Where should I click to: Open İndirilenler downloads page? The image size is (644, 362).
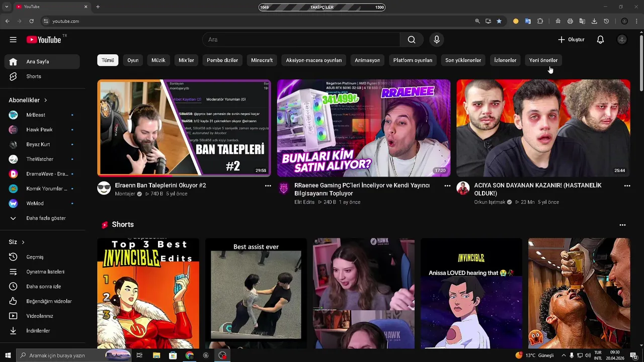42,331
